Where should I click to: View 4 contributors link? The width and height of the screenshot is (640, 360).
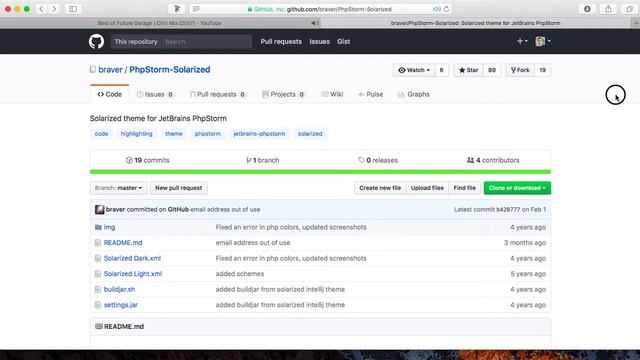(493, 160)
